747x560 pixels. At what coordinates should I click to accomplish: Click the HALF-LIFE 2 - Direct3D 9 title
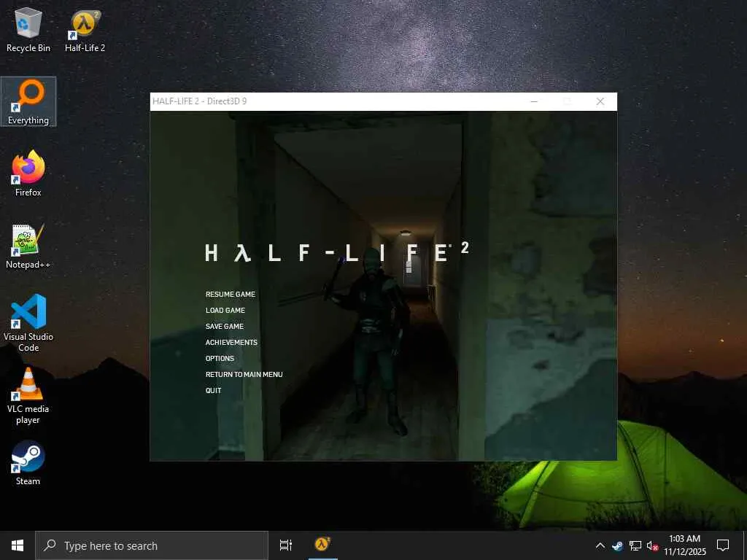(200, 101)
